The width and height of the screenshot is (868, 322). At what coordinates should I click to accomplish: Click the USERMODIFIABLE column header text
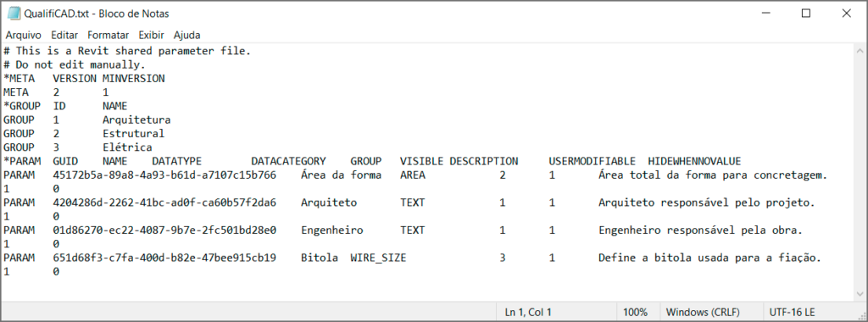(x=593, y=162)
